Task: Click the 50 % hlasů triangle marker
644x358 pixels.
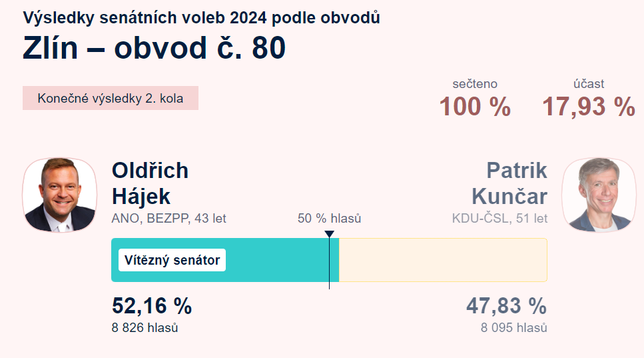Action: tap(330, 234)
